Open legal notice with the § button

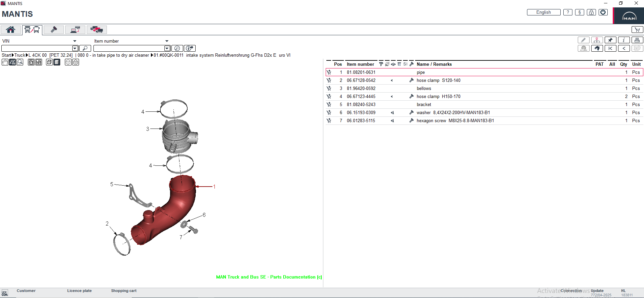pos(579,12)
